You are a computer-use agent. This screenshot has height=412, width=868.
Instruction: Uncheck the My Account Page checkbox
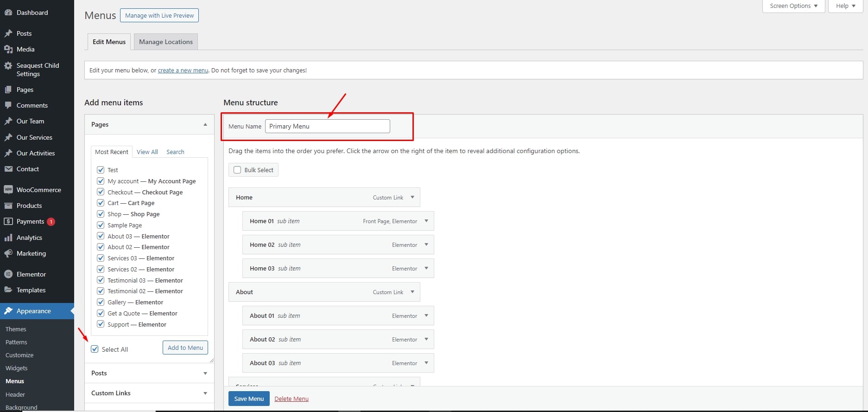pyautogui.click(x=101, y=181)
